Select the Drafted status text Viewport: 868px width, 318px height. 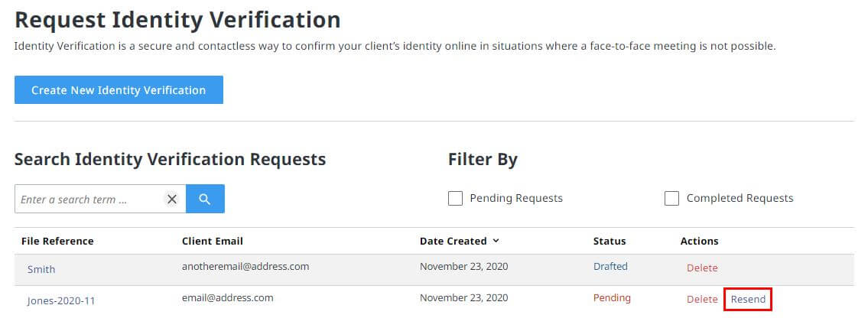pyautogui.click(x=610, y=266)
